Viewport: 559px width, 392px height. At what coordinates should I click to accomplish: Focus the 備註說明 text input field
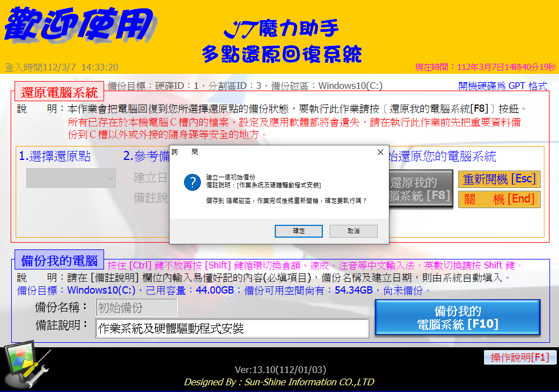point(232,329)
